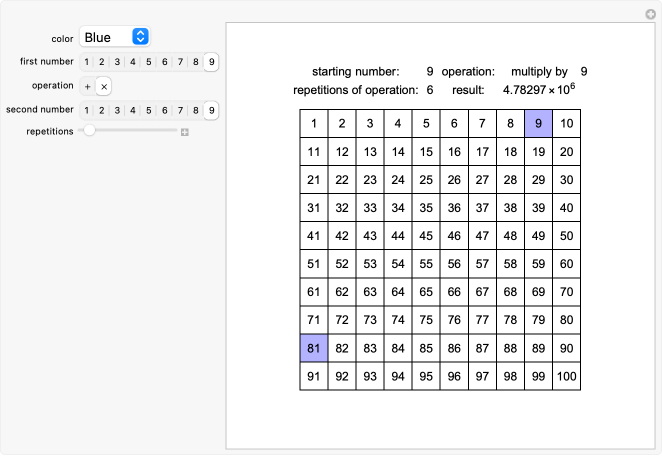Click the repetitions slider handle
This screenshot has width=662, height=456.
tap(89, 130)
